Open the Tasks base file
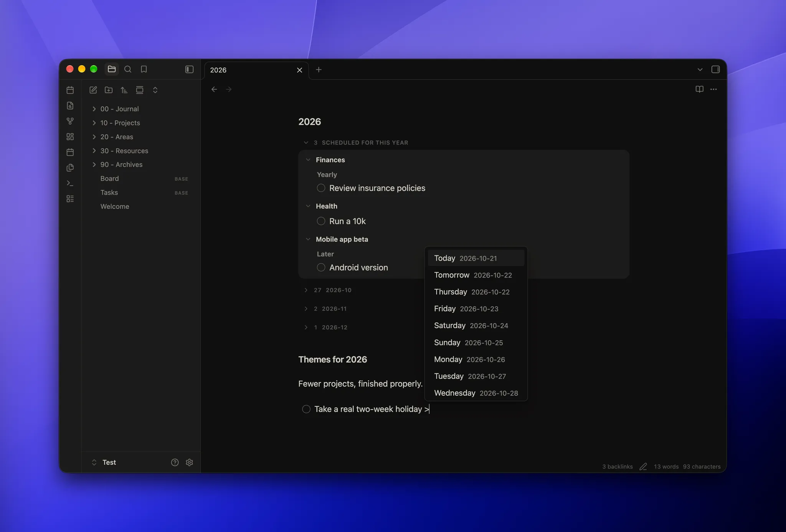Image resolution: width=786 pixels, height=532 pixels. tap(141, 193)
